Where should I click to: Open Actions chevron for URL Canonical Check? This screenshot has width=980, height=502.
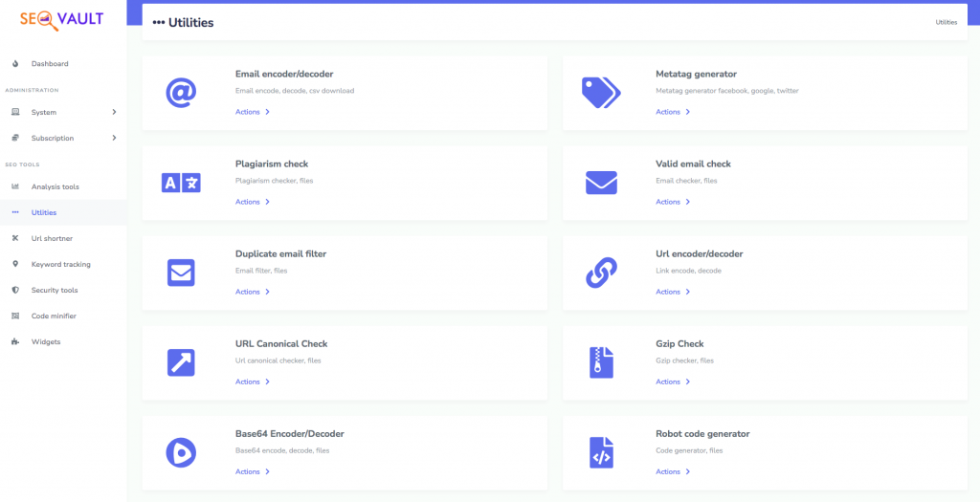268,382
